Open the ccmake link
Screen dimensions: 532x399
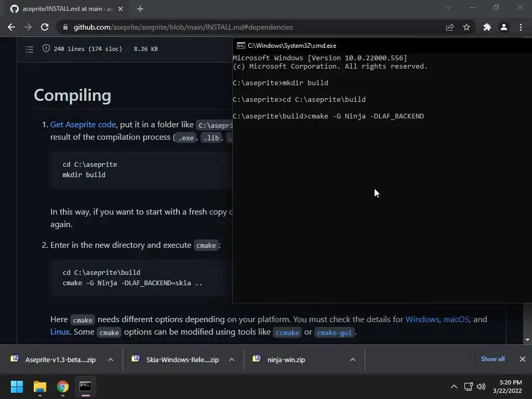tap(287, 332)
